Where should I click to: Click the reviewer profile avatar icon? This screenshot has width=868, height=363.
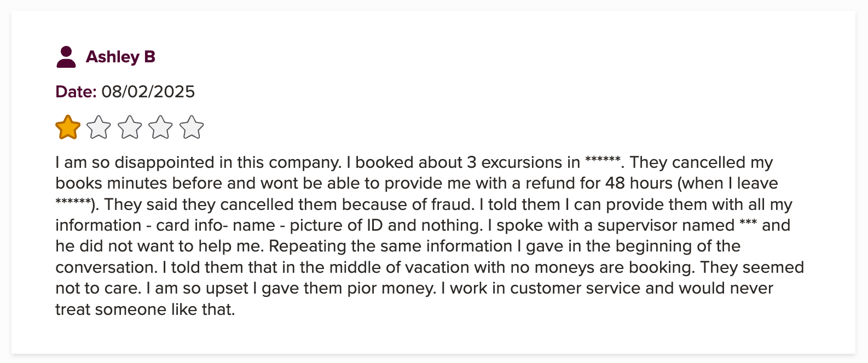[66, 57]
